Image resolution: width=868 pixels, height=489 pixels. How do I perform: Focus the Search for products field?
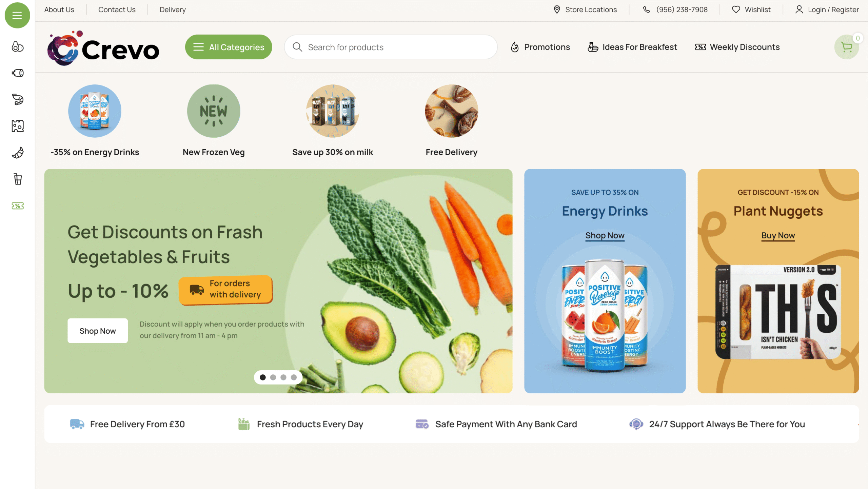(x=391, y=47)
